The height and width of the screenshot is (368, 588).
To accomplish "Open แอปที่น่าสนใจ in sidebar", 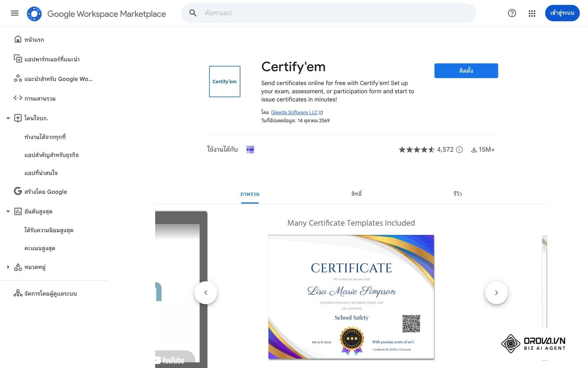I will point(41,173).
